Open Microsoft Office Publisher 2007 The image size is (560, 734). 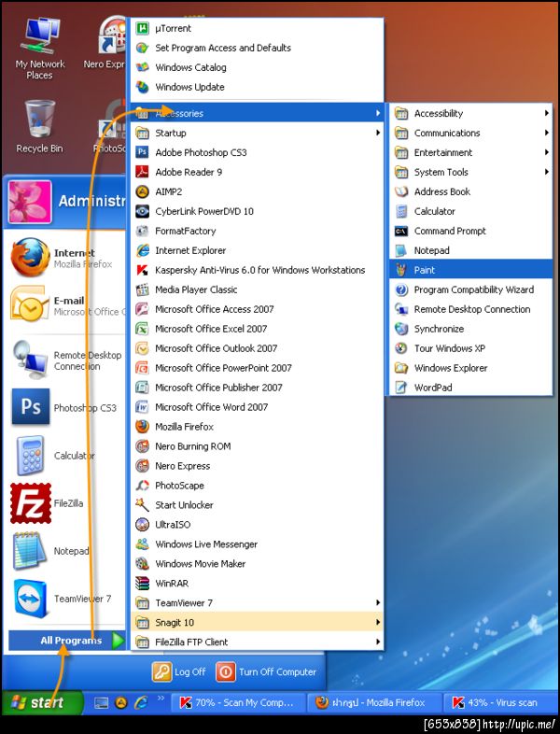coord(257,388)
